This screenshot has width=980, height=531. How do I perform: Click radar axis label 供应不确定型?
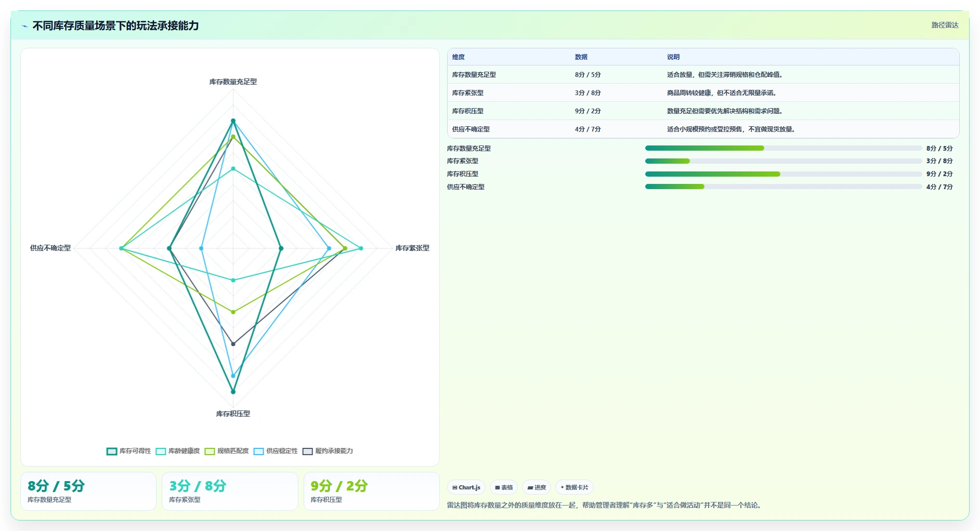[x=50, y=248]
